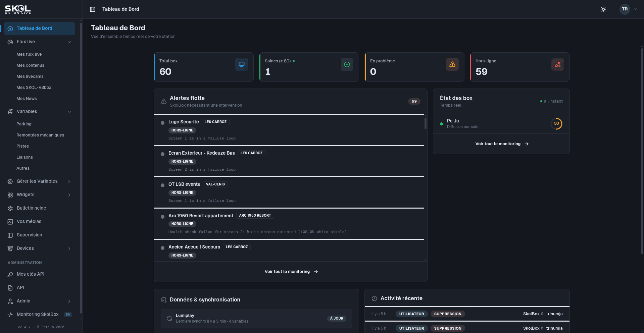Open Monitoring SkolBox in the sidebar

(39, 315)
